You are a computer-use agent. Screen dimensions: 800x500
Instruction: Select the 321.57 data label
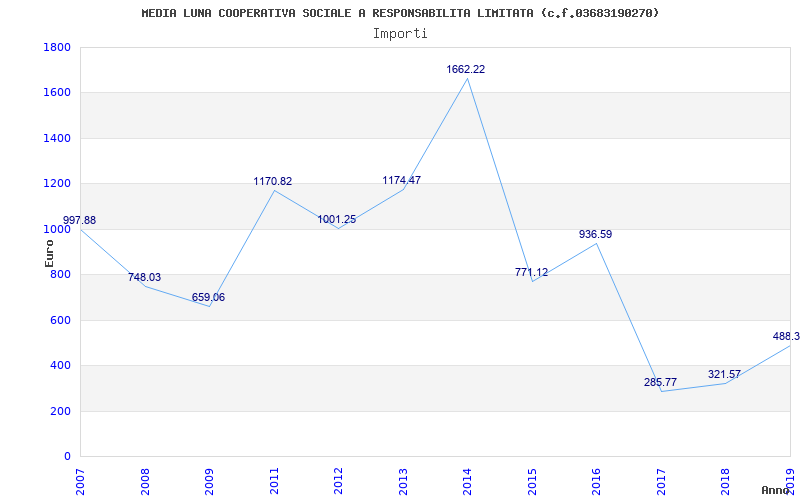click(x=724, y=374)
